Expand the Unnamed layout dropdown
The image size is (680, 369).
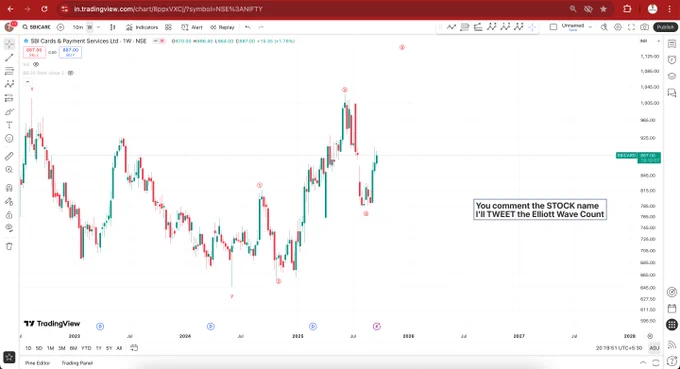click(590, 27)
